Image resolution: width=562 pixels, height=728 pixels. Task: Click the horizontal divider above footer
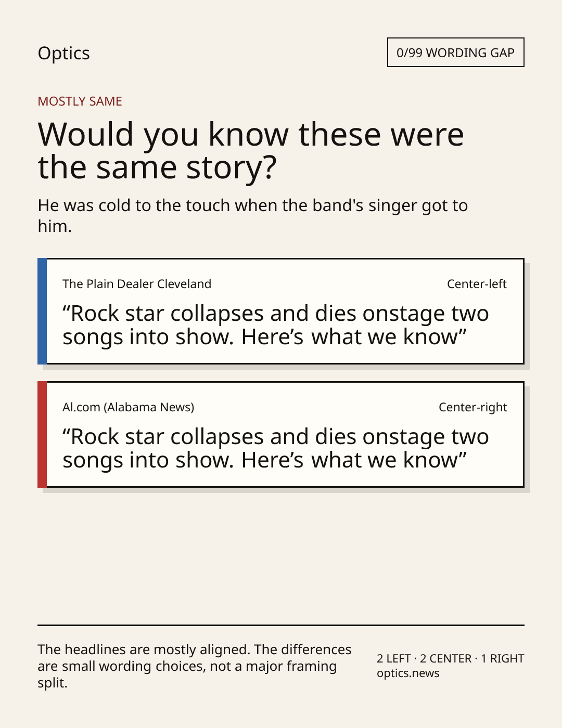pos(280,625)
